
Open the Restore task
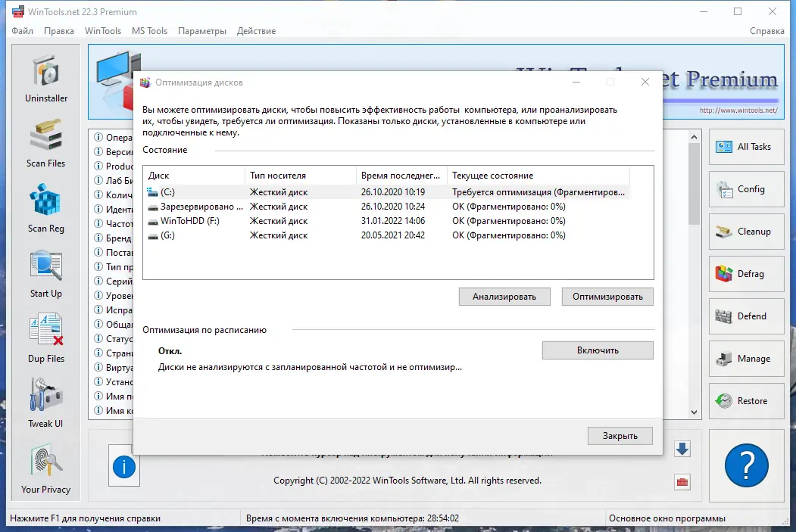click(x=746, y=400)
